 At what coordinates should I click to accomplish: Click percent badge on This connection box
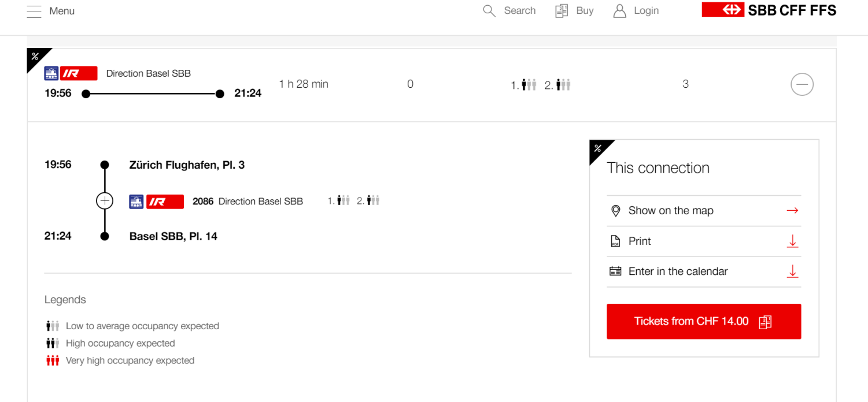(598, 148)
